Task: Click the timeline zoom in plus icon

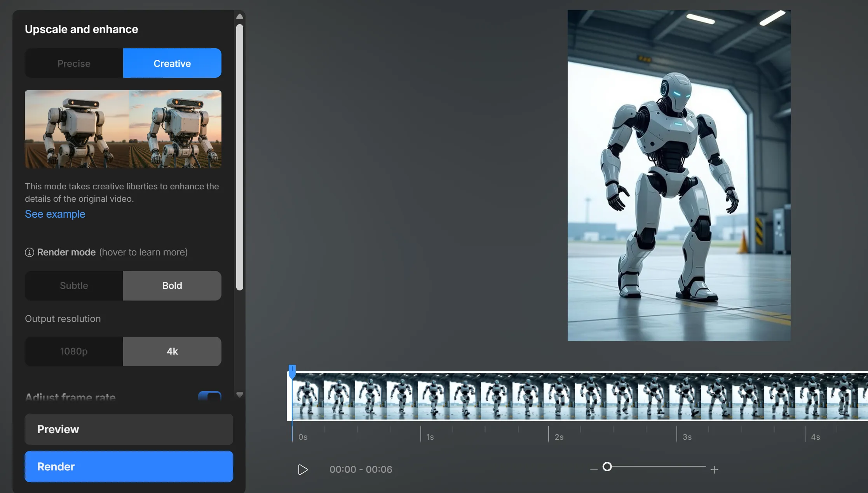Action: pos(714,470)
